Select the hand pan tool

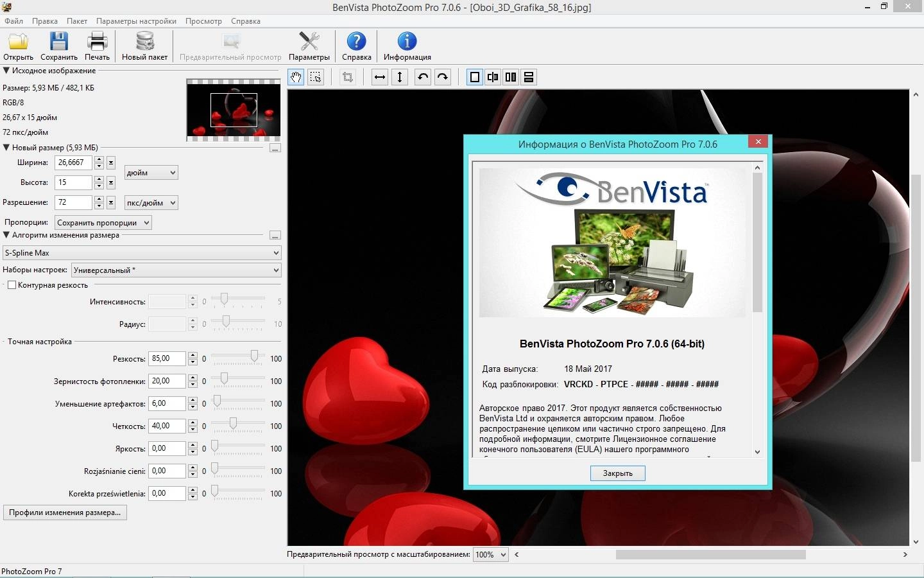[x=296, y=77]
